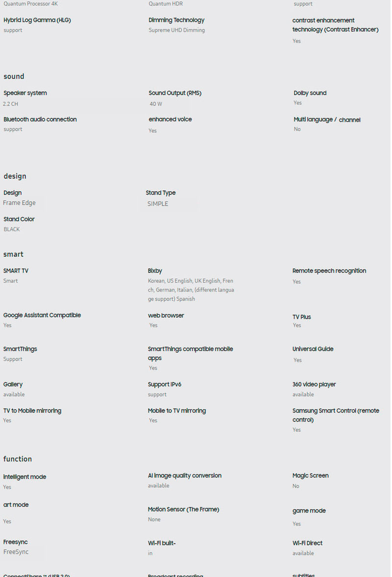The width and height of the screenshot is (392, 577).
Task: Click the Magic Screen spec label
Action: coord(310,476)
